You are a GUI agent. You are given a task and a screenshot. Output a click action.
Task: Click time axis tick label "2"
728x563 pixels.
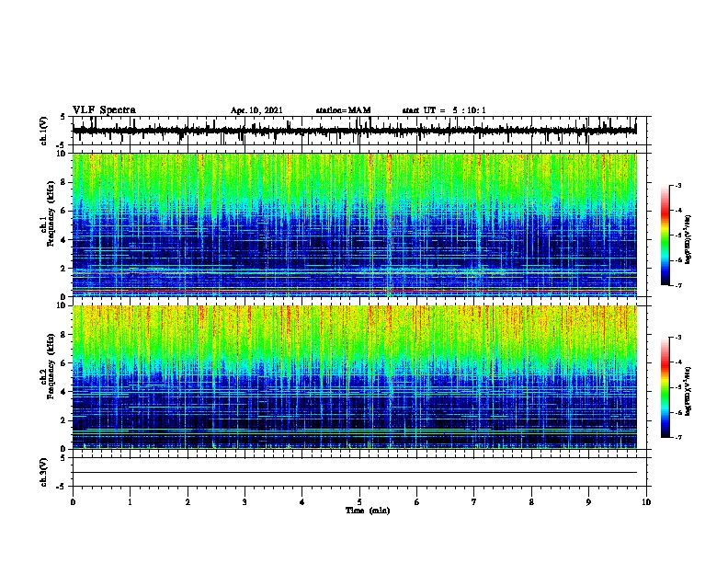click(x=188, y=502)
